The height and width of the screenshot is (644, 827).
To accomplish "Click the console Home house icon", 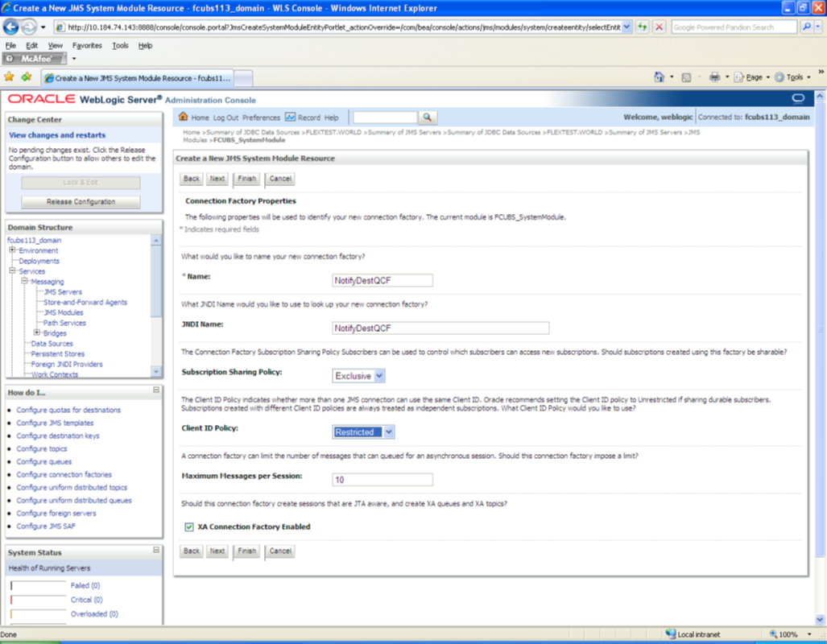I will click(183, 117).
